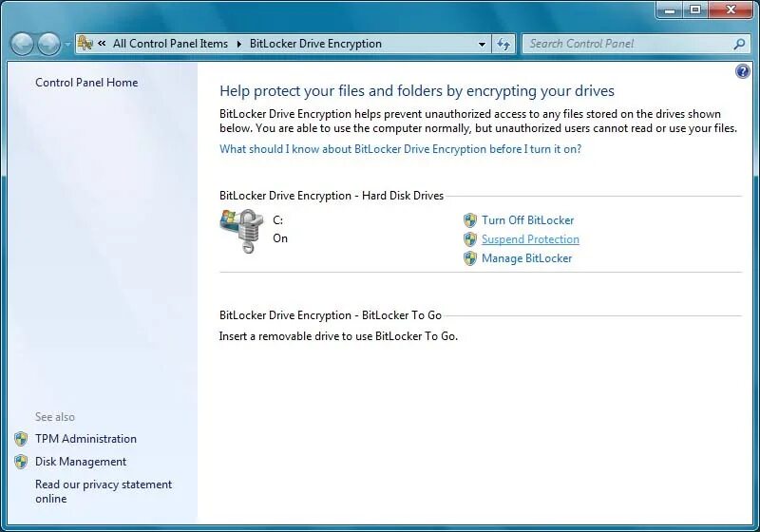Click the C: drive padlock icon
This screenshot has width=760, height=532.
[242, 230]
